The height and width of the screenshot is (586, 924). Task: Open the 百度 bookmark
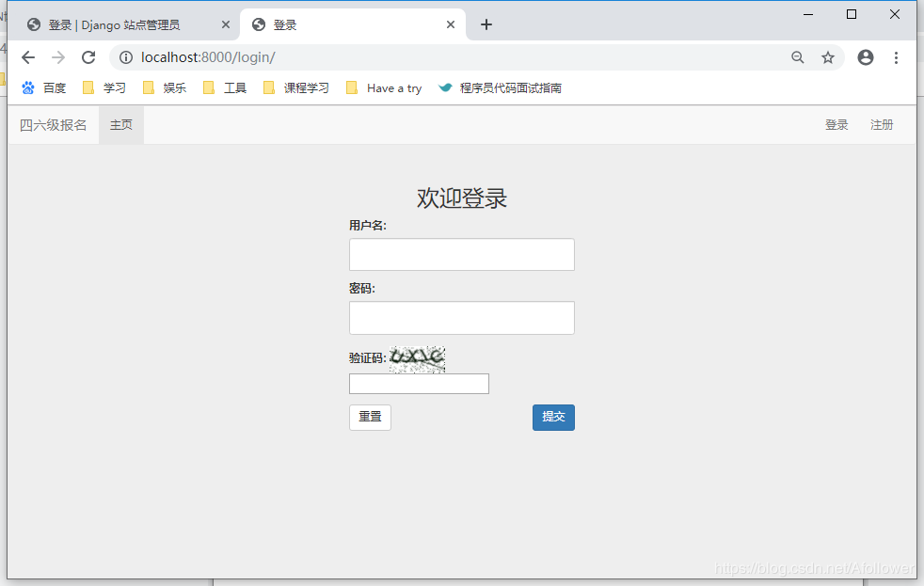click(x=44, y=88)
